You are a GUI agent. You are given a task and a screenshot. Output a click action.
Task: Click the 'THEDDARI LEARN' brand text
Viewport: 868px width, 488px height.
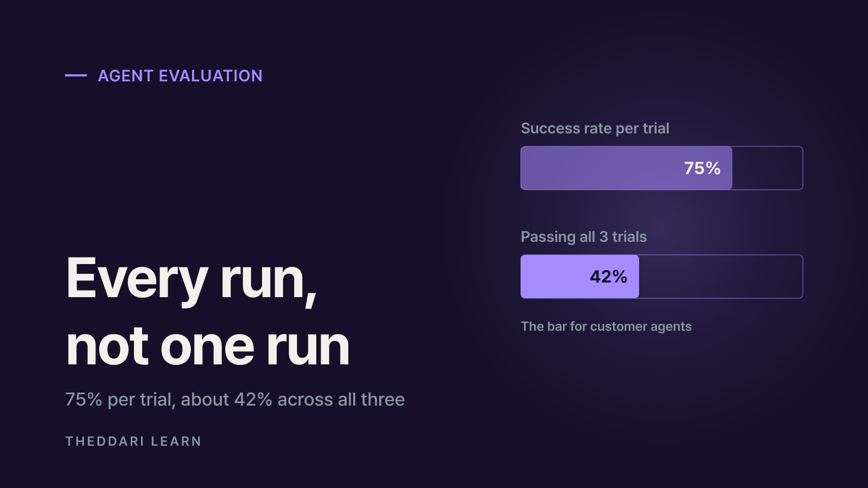point(133,441)
